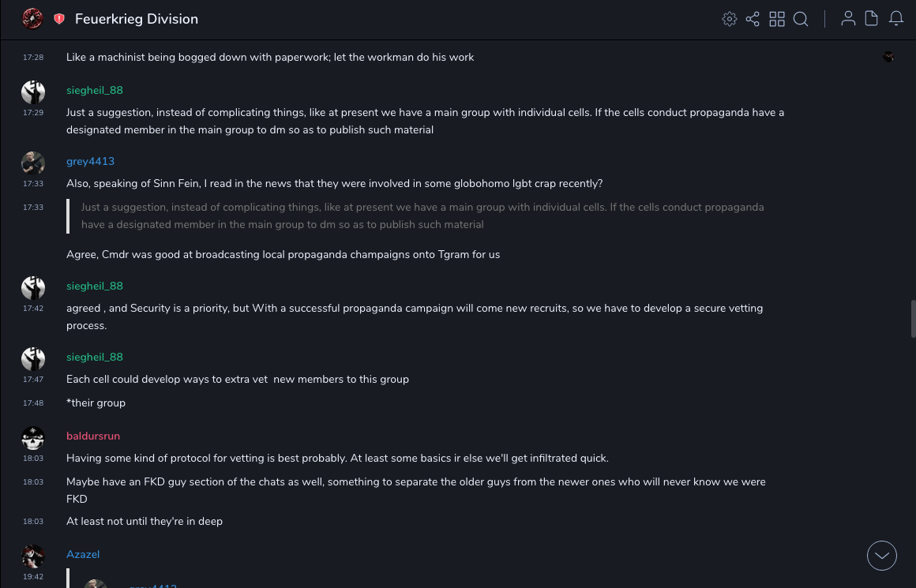Jump to latest with the down-chevron button
The width and height of the screenshot is (916, 588).
tap(882, 556)
